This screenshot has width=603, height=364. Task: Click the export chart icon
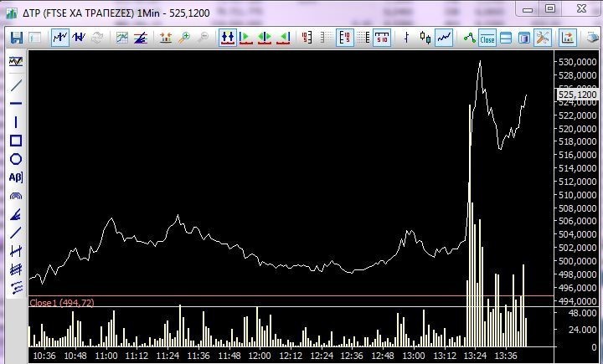tap(568, 38)
